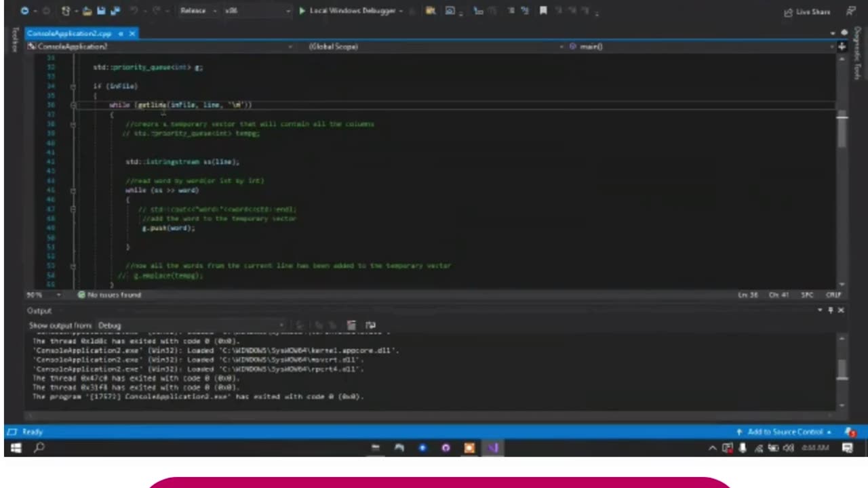868x488 pixels.
Task: Click the Find in Files toolbar icon
Action: pos(429,11)
